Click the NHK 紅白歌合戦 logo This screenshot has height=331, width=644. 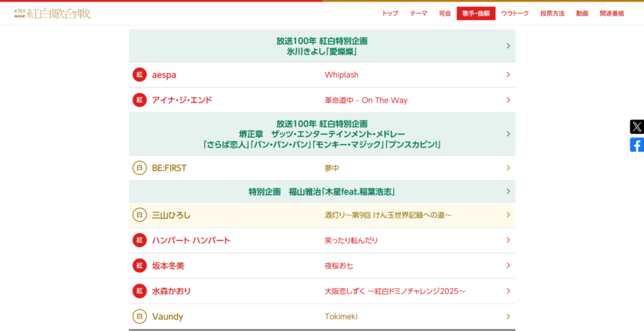(52, 13)
